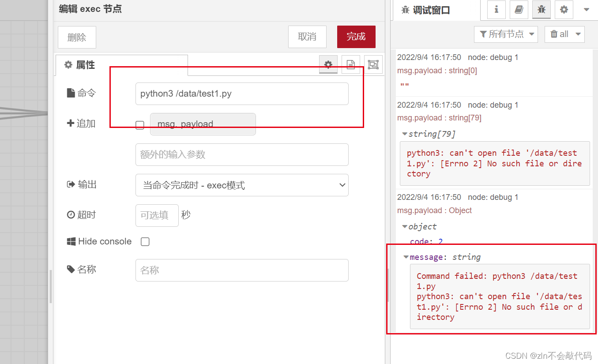The image size is (598, 364).
Task: Open the 输出 exec mode dropdown
Action: [242, 185]
